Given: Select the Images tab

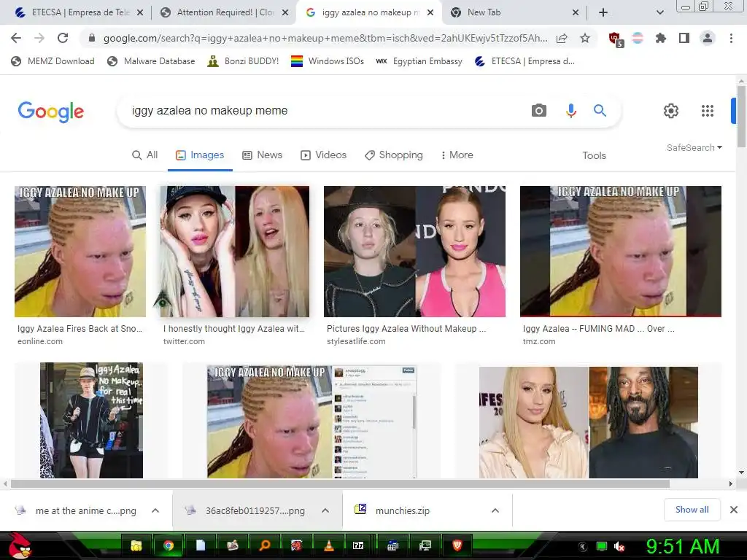Looking at the screenshot, I should point(200,155).
